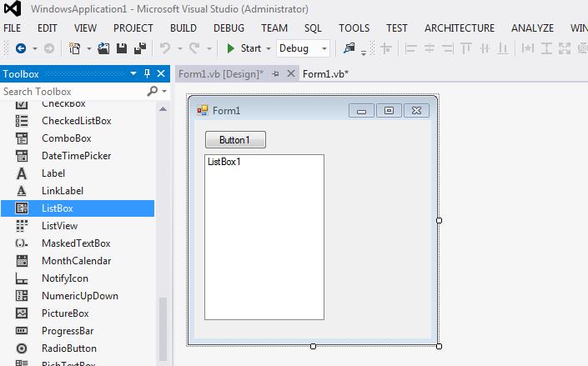Image resolution: width=588 pixels, height=366 pixels.
Task: Click the Navigate Backward arrow icon
Action: (21, 48)
